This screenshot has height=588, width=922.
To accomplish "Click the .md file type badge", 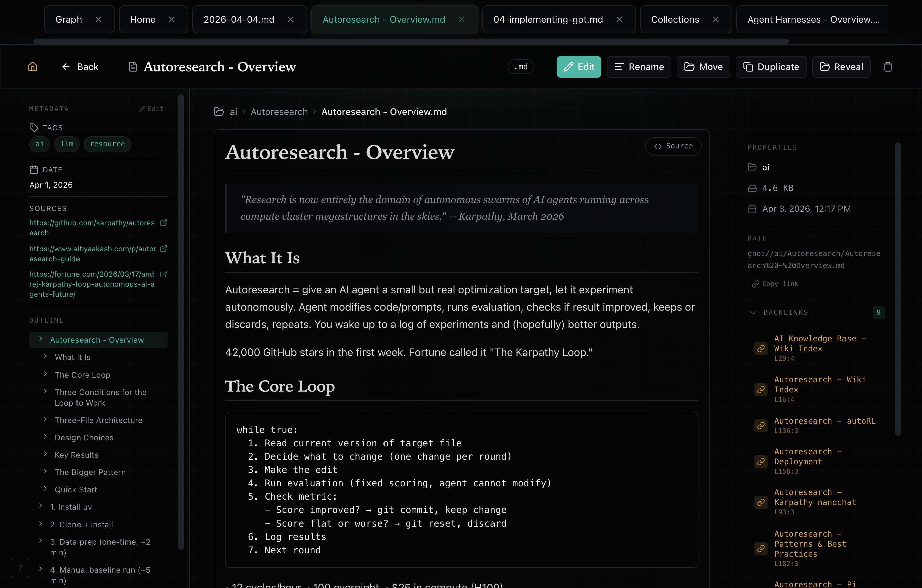I will (x=521, y=67).
